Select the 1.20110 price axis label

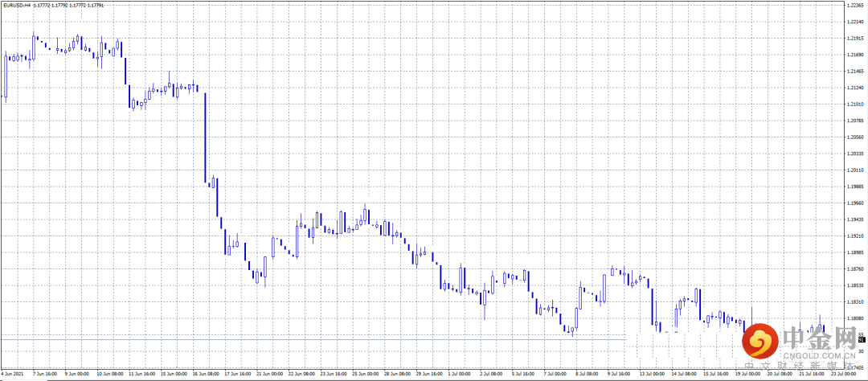tap(855, 170)
